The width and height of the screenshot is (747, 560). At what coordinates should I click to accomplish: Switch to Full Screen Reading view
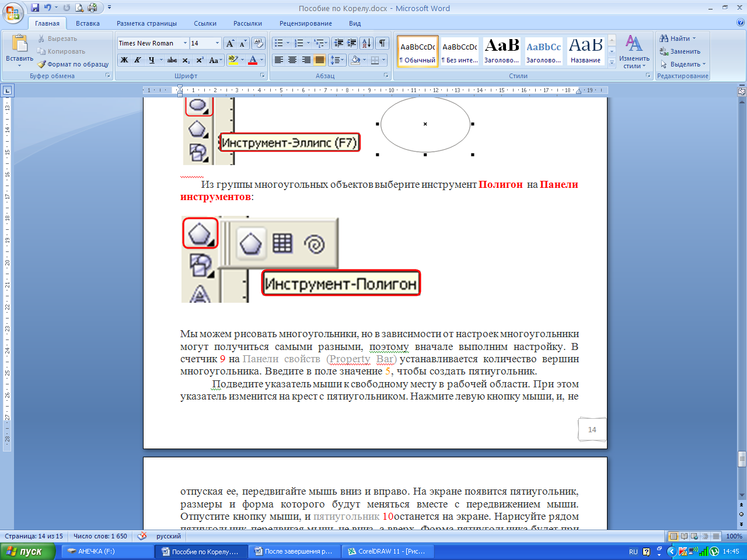684,536
